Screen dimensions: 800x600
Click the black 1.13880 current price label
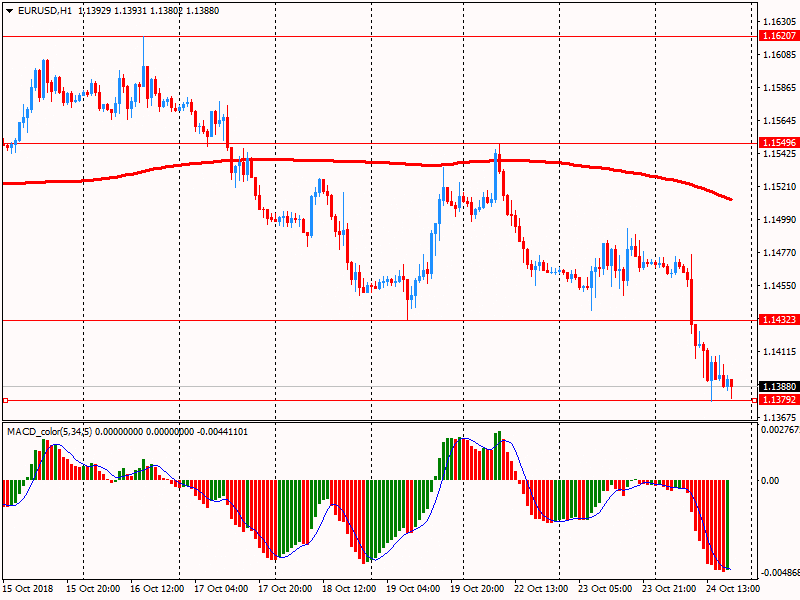pos(778,386)
